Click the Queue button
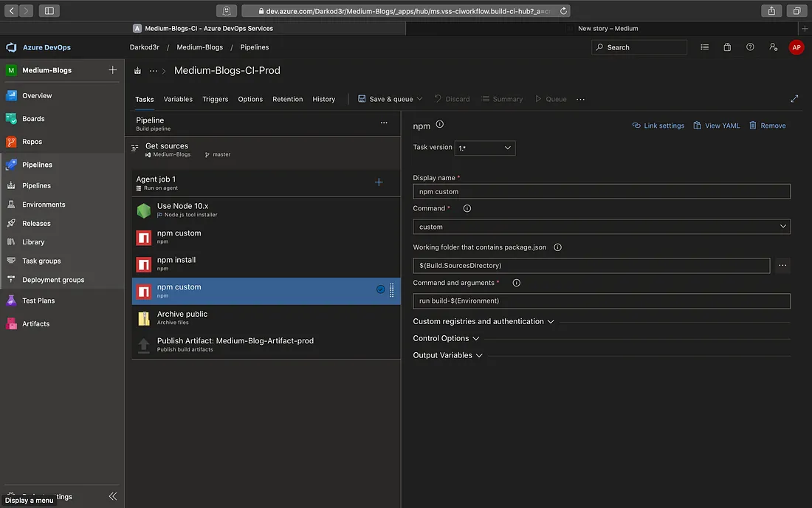 [551, 99]
